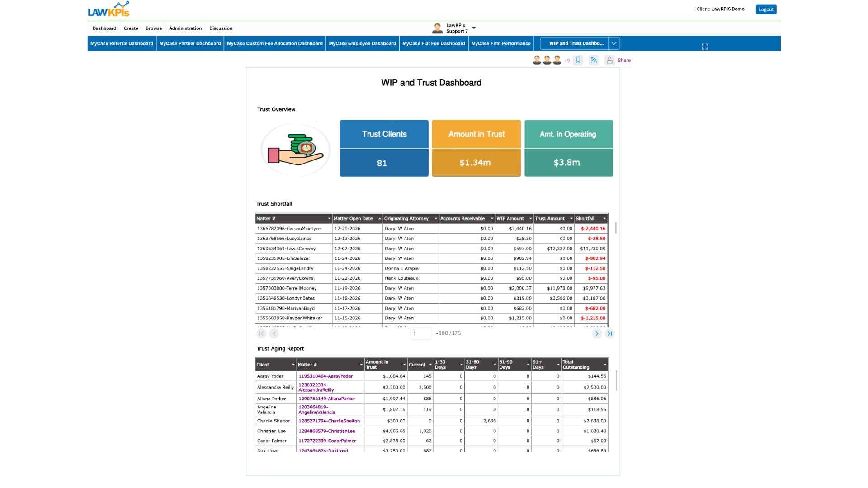Click the RSS feed subscribe icon
This screenshot has height=488, width=868.
click(594, 60)
